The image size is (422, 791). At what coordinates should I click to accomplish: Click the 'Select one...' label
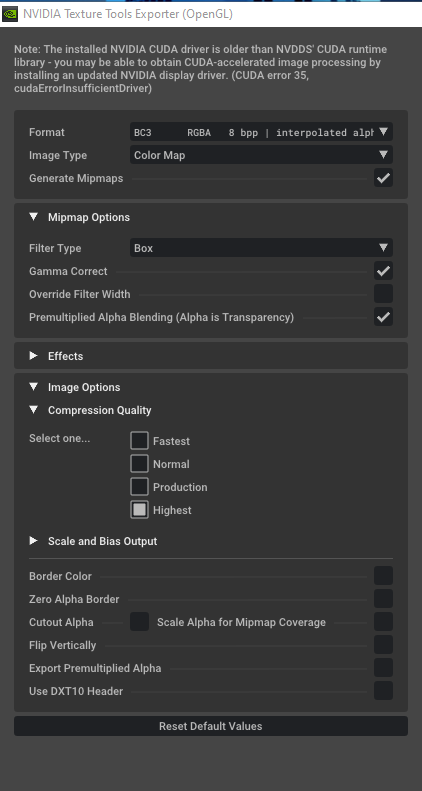coord(59,438)
